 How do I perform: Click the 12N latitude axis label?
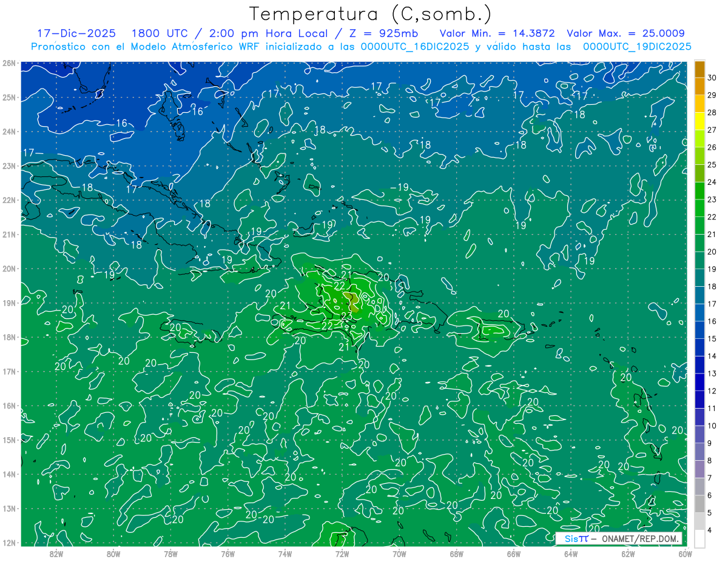(8, 543)
